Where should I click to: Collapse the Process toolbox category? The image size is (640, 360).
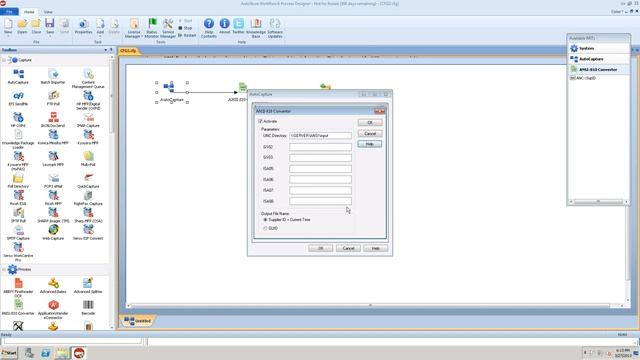click(x=4, y=269)
